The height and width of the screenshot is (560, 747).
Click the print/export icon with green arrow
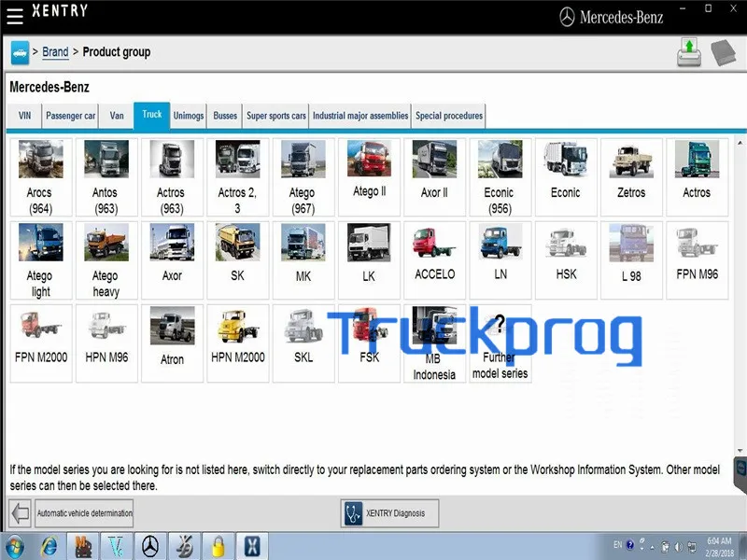pyautogui.click(x=689, y=52)
